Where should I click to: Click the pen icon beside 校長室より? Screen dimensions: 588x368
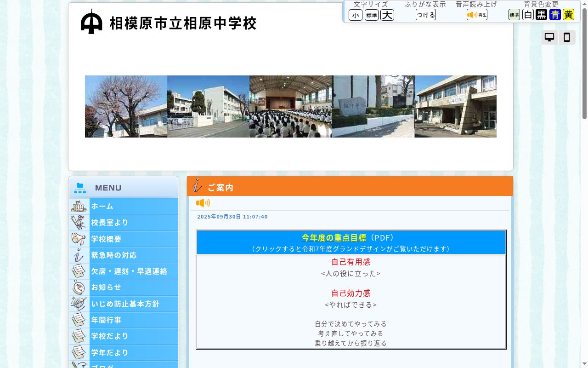pos(79,223)
